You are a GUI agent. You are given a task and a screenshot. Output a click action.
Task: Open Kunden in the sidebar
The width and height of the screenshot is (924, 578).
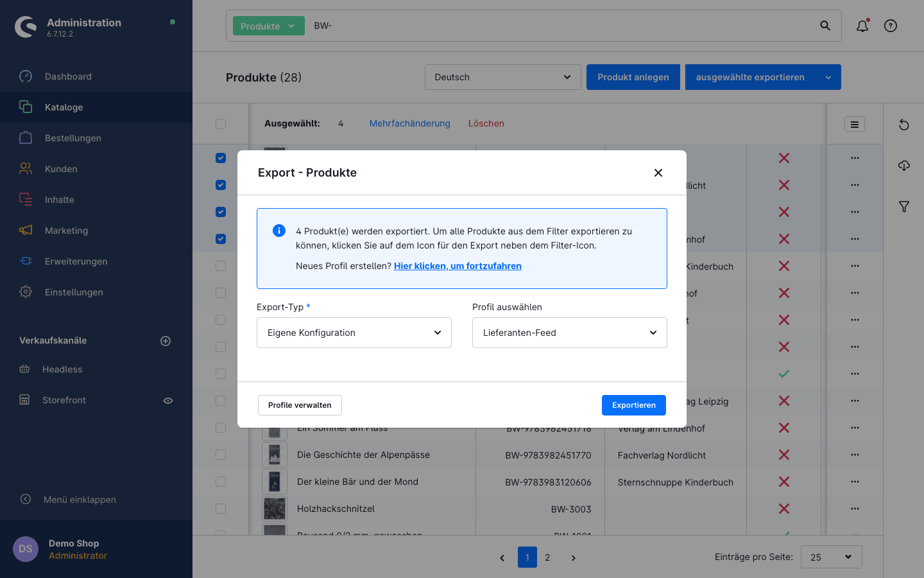pos(96,169)
